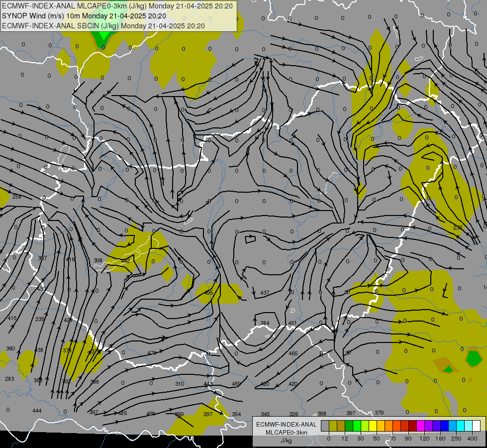This screenshot has width=487, height=448.
Task: Click the deep blue legend swatch
Action: (444, 426)
